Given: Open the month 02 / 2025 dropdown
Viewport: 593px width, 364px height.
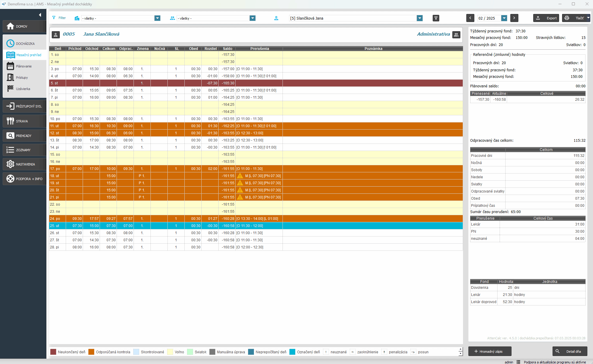Looking at the screenshot, I should (x=504, y=18).
